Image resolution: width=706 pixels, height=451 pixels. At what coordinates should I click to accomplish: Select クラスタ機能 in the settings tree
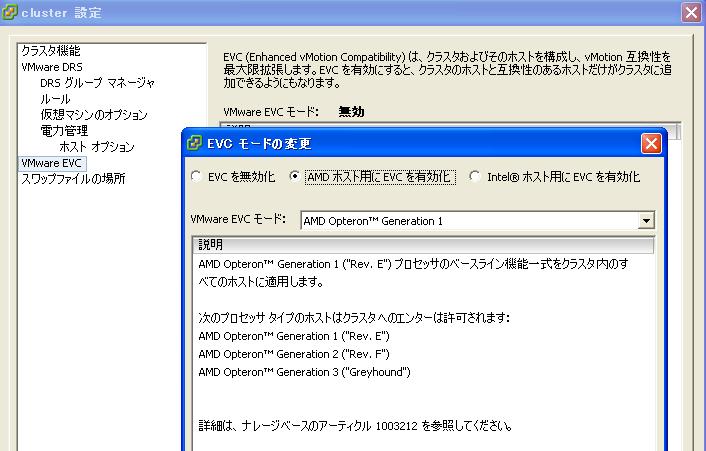point(51,50)
